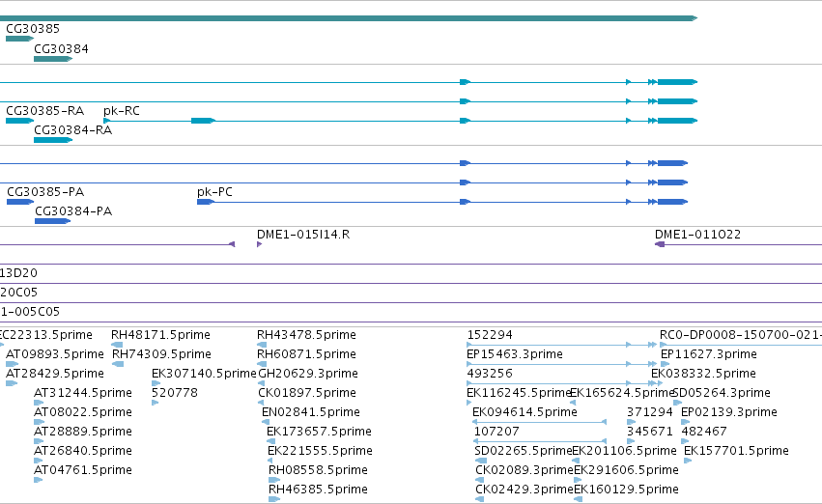
Task: Select EST EC22313.5prime
Action: click(46, 335)
